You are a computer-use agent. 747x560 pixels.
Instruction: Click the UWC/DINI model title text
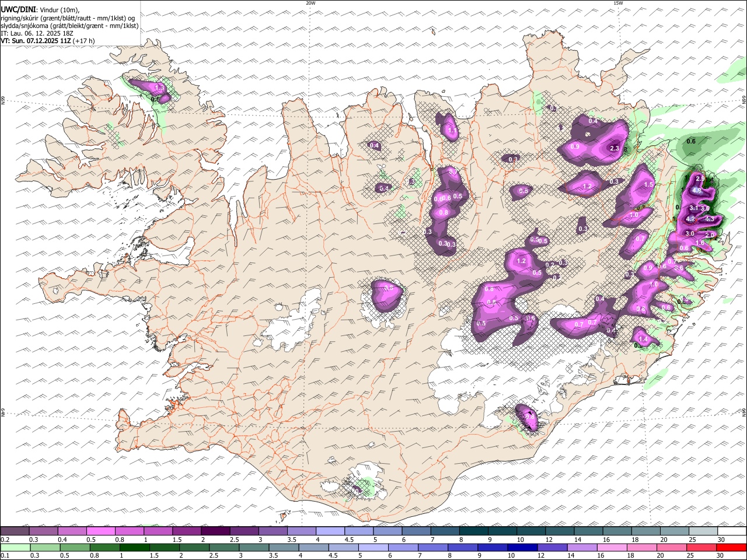point(18,10)
